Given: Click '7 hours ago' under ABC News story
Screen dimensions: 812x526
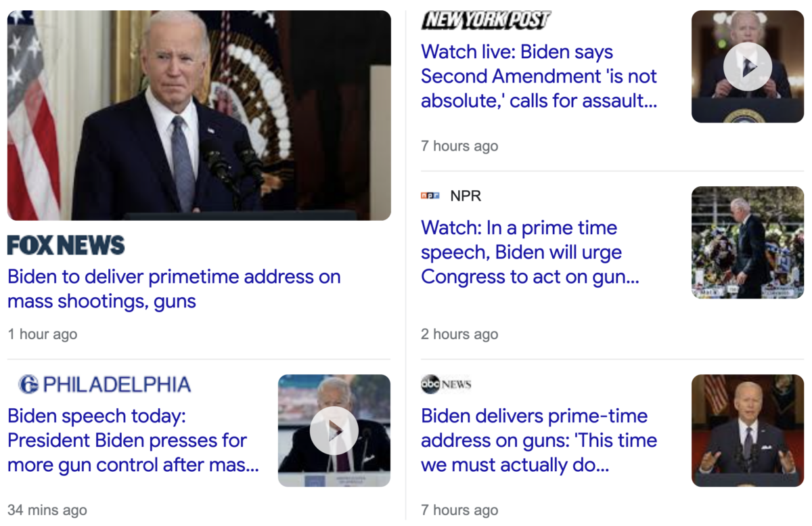Looking at the screenshot, I should click(459, 510).
